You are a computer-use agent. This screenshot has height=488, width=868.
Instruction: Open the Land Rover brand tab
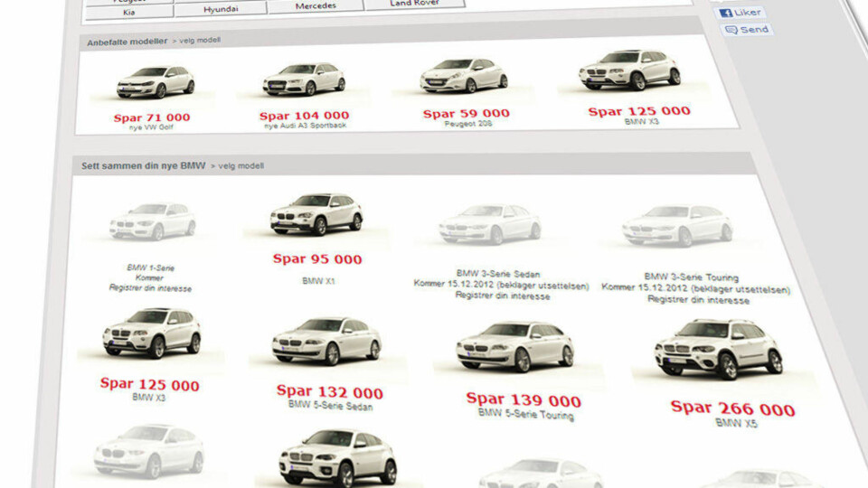[415, 4]
